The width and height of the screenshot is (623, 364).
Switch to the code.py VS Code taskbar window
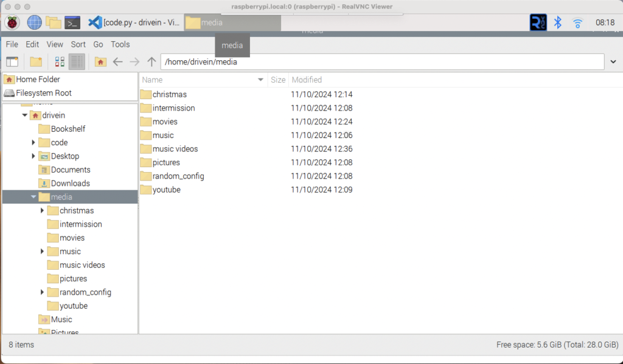[x=134, y=22]
